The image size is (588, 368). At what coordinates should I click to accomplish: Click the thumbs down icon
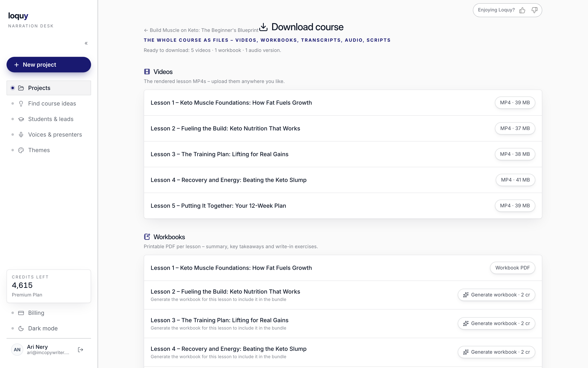pos(534,10)
